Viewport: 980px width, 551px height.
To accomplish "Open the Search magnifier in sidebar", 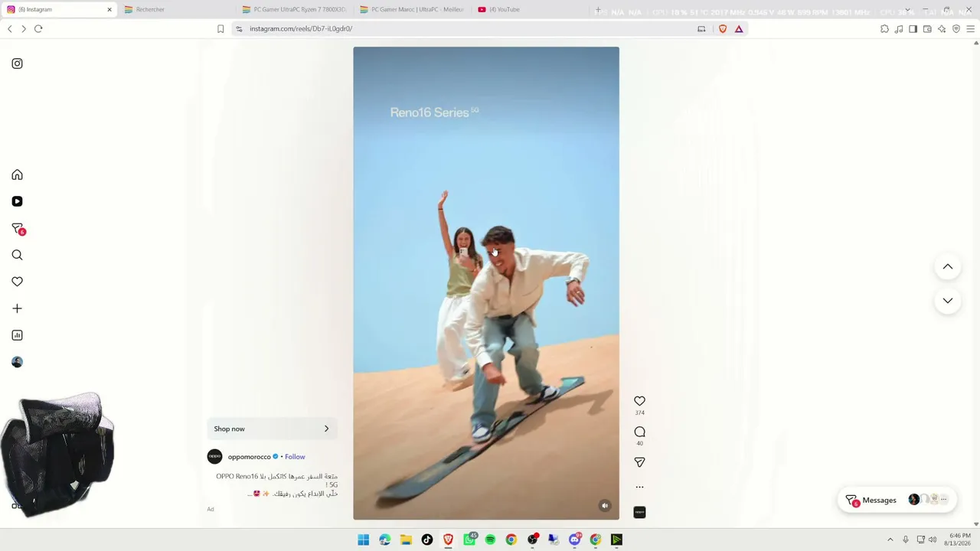I will coord(17,255).
